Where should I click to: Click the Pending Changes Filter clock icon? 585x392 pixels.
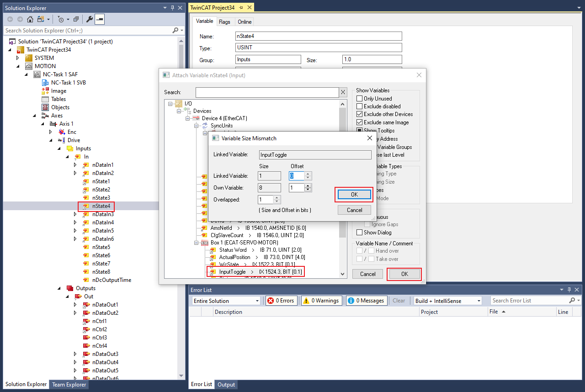tap(60, 19)
